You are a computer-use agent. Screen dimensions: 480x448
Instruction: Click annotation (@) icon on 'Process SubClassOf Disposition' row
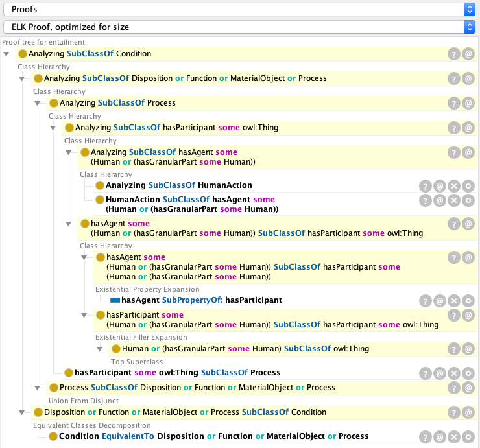coord(468,388)
